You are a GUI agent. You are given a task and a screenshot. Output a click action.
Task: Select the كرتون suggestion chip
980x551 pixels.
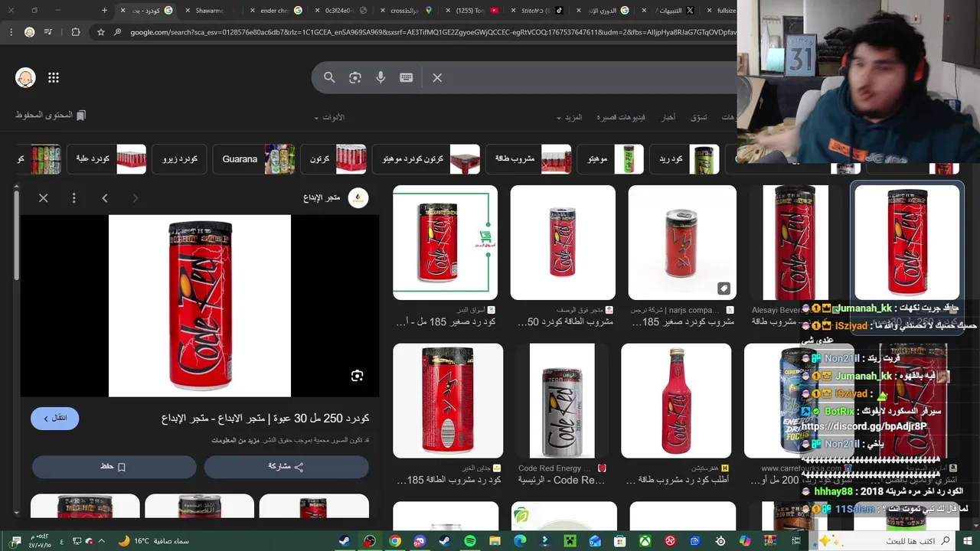333,159
